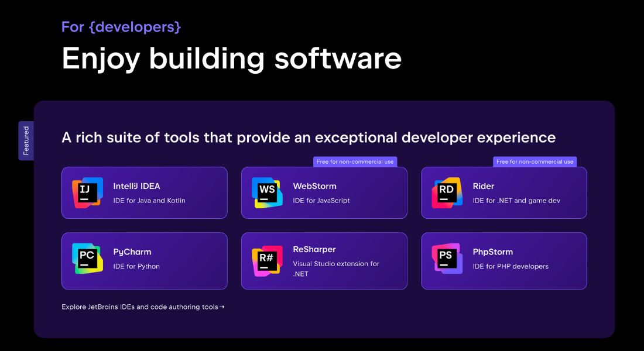Click 'IDE for .NET and game dev' description
The width and height of the screenshot is (644, 351).
click(516, 200)
